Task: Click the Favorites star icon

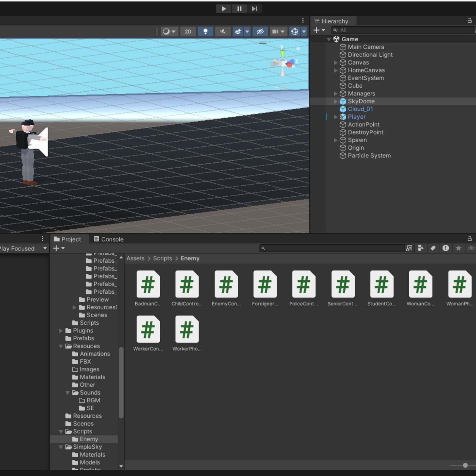Action: tap(458, 248)
